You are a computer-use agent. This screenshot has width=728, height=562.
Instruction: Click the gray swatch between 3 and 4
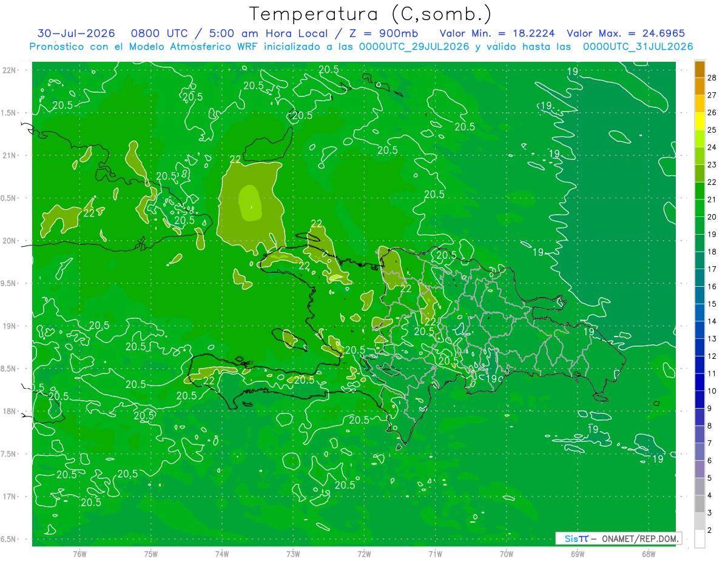pyautogui.click(x=699, y=504)
